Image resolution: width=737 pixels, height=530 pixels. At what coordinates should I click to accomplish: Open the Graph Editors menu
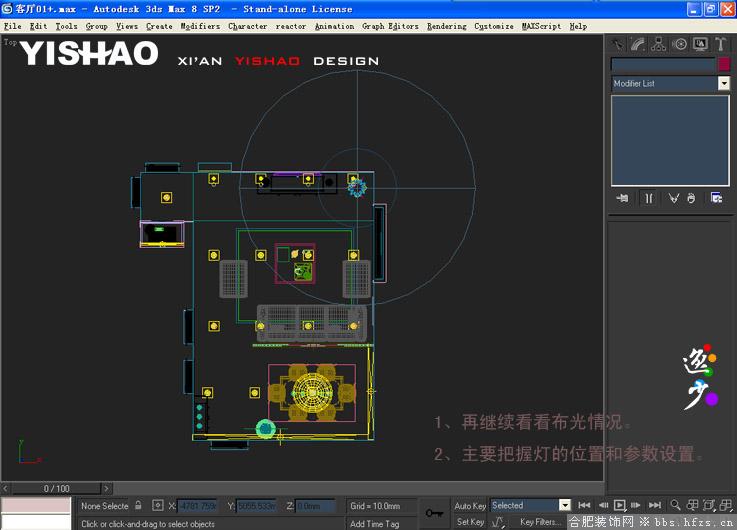point(390,26)
